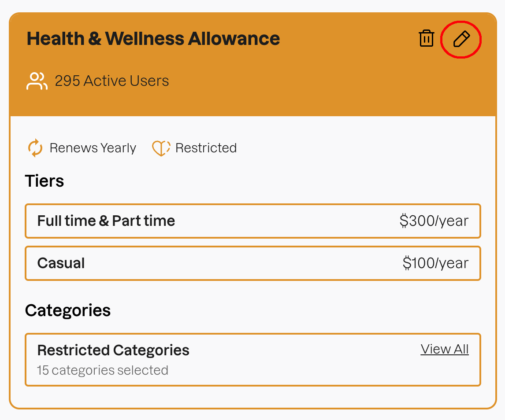
Task: Click the Restricted Categories title
Action: coord(113,350)
